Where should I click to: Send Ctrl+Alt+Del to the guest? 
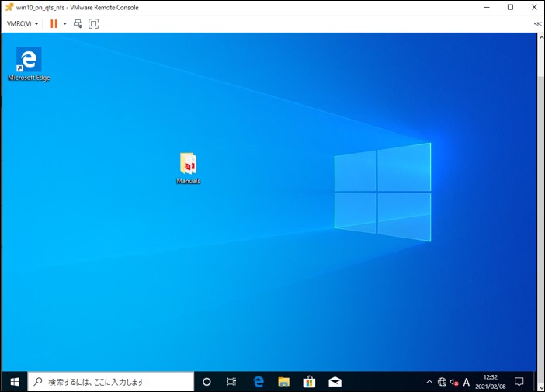78,23
